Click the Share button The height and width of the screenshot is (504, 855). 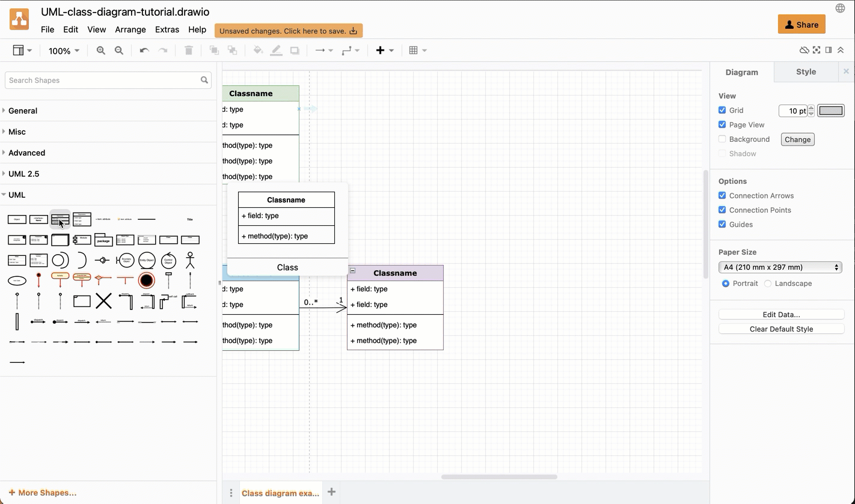[801, 24]
